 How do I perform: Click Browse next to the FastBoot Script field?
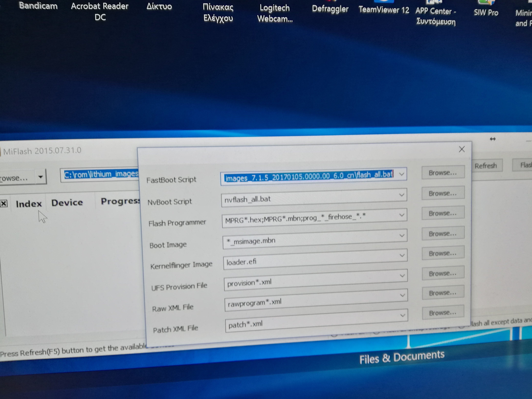coord(442,172)
